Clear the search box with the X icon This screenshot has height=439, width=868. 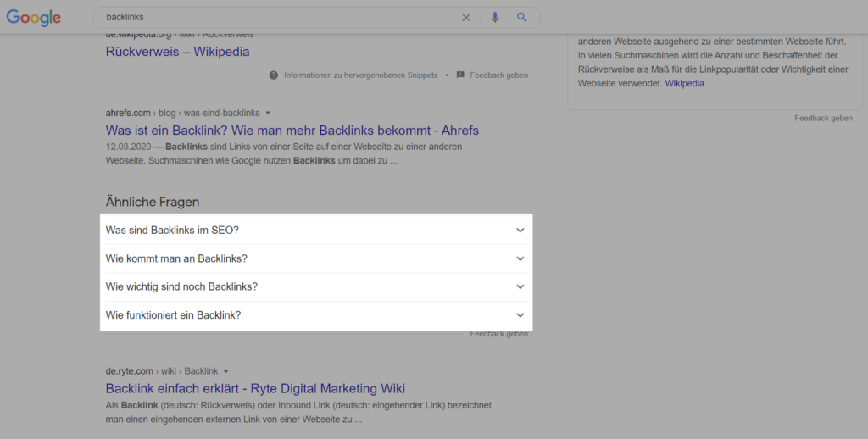pos(466,18)
